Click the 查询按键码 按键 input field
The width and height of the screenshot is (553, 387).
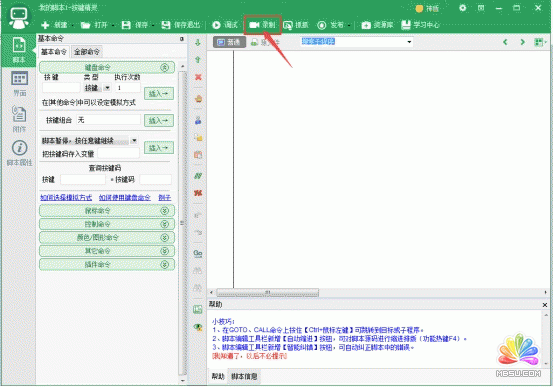(x=83, y=180)
